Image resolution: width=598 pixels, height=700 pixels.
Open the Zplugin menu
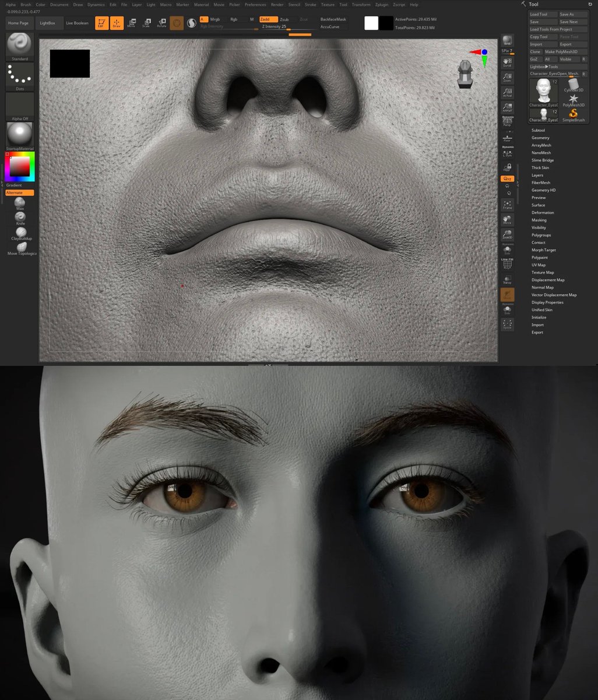point(381,4)
